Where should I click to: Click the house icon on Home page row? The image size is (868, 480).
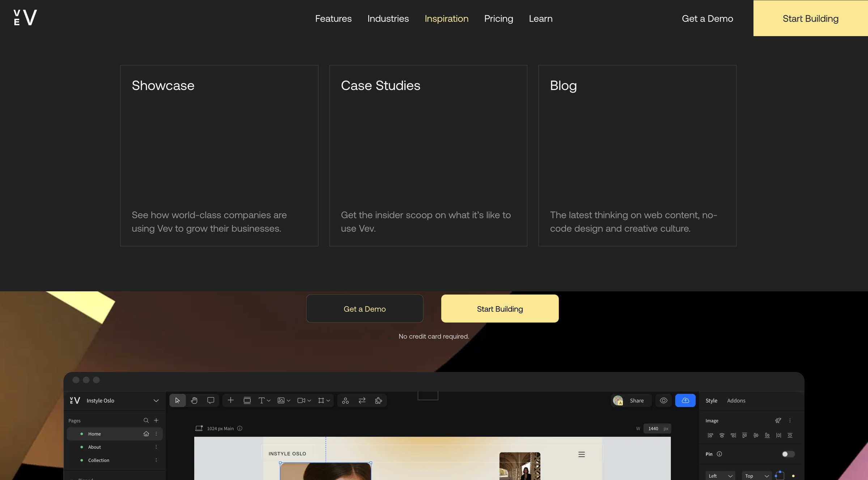(146, 434)
